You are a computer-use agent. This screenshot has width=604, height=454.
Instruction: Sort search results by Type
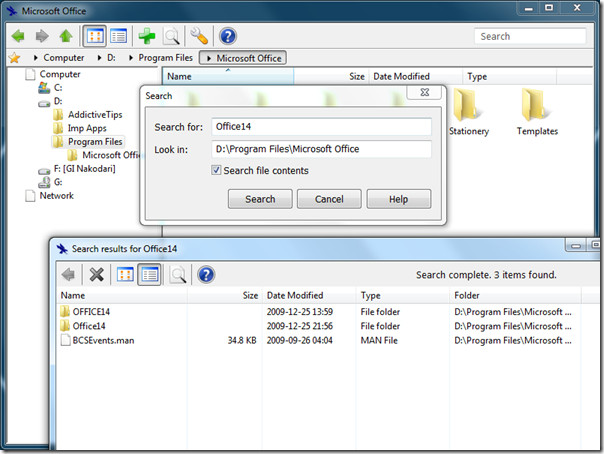point(403,296)
